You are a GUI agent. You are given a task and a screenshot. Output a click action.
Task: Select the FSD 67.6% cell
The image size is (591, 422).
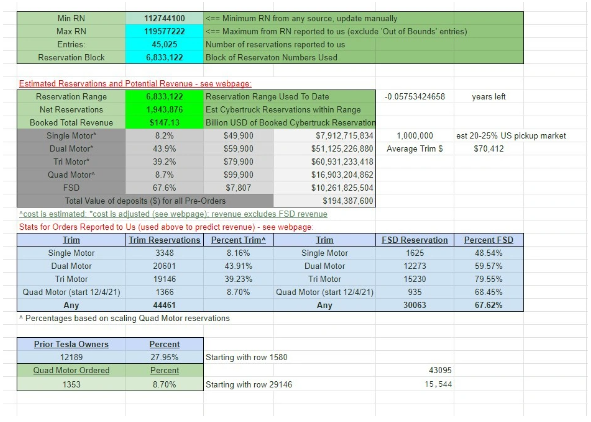point(164,188)
